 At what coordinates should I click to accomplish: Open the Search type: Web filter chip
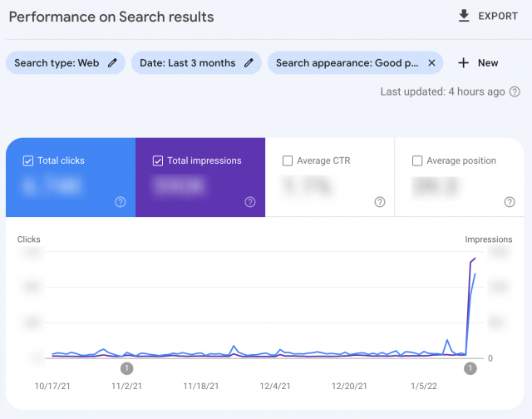[x=57, y=63]
